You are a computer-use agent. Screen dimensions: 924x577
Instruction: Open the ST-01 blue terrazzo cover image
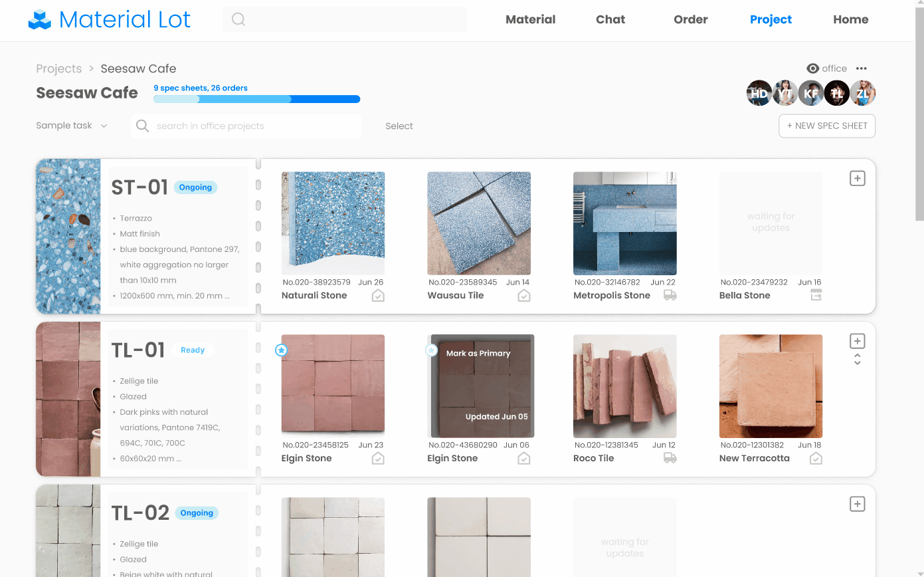68,236
